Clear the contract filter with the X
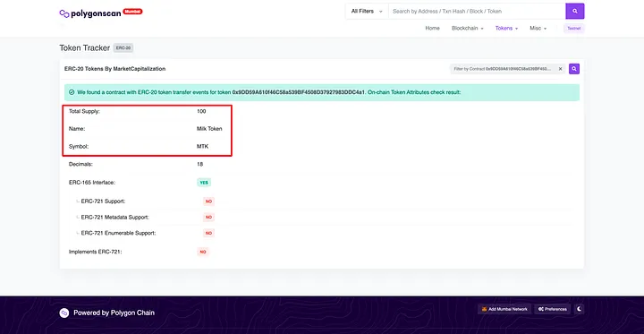Screen dimensions: 644x334 (x=560, y=69)
